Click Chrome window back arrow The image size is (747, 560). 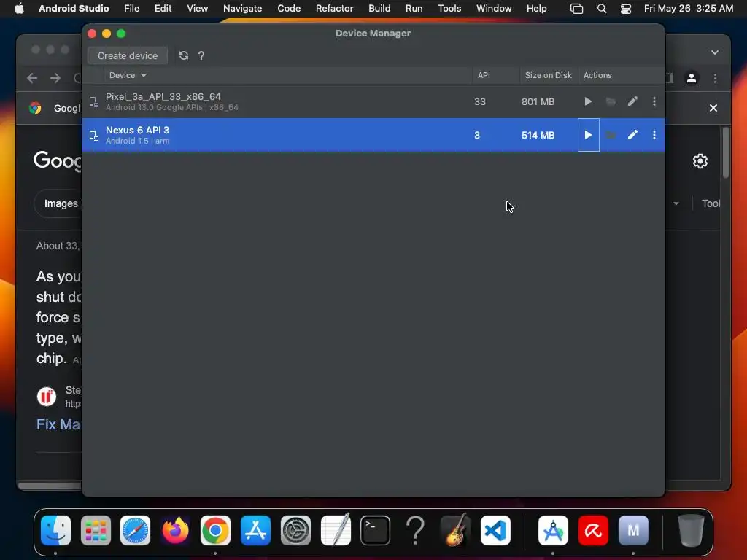(x=32, y=78)
